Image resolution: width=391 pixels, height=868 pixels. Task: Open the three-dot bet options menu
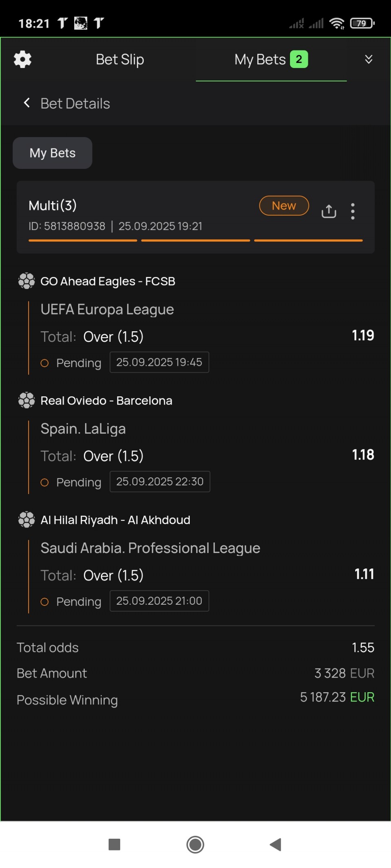pos(353,211)
